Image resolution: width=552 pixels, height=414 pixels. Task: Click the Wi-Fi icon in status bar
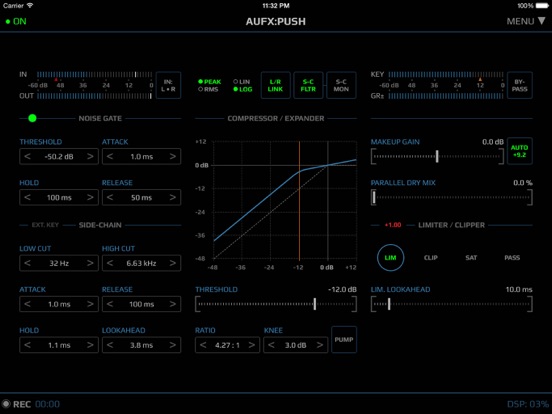pyautogui.click(x=30, y=6)
